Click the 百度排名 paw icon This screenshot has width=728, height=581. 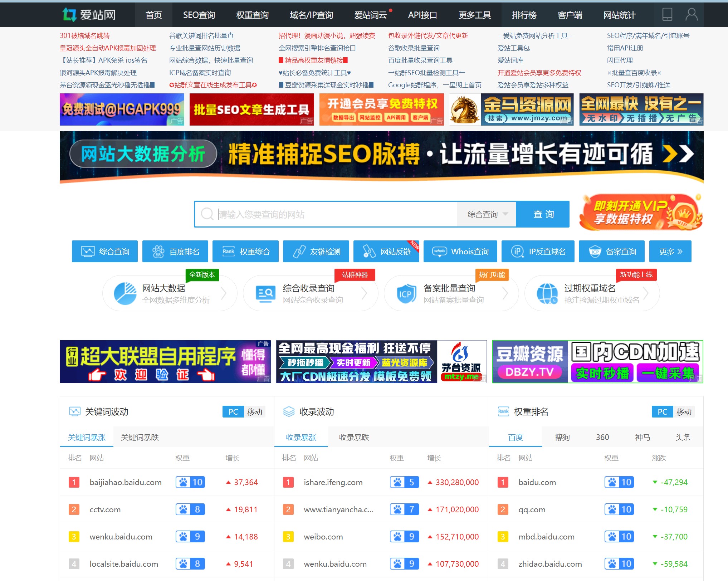[x=158, y=252]
